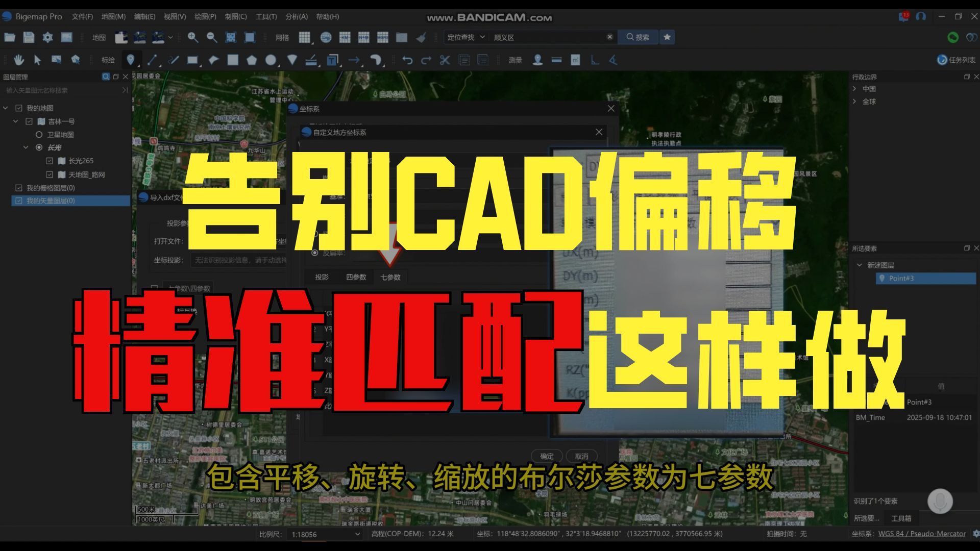Image resolution: width=980 pixels, height=551 pixels.
Task: Open 编辑(E) menu
Action: pyautogui.click(x=144, y=17)
